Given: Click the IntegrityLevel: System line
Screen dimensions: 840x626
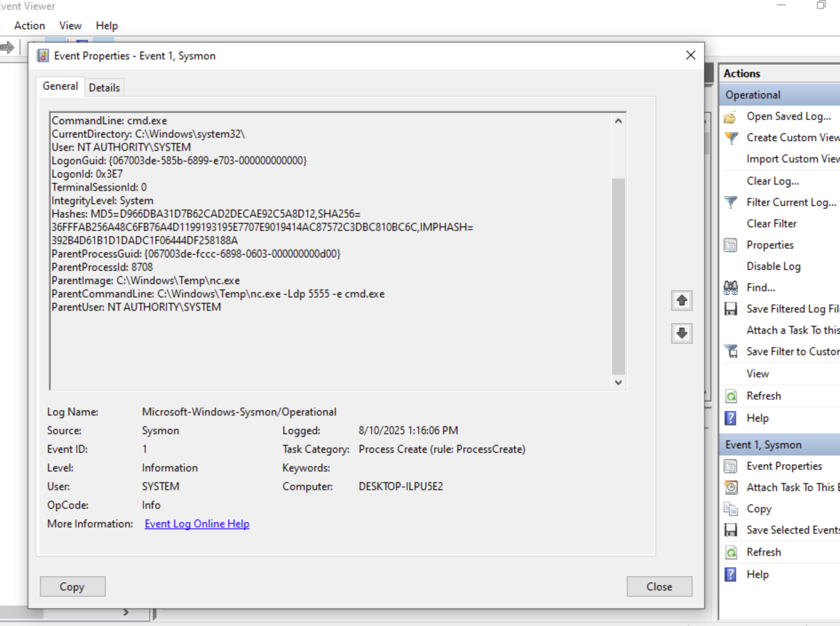Looking at the screenshot, I should (103, 201).
